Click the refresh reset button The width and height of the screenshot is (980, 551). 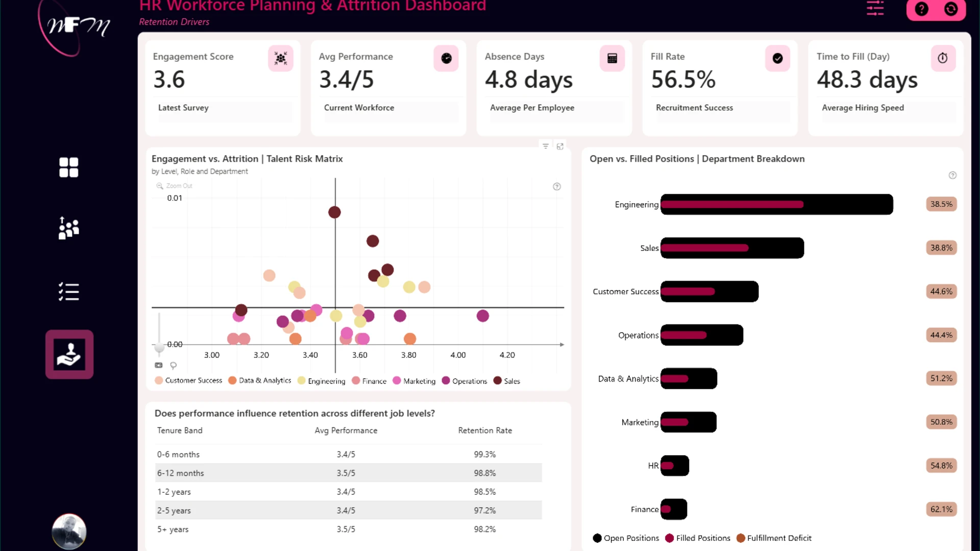(950, 9)
